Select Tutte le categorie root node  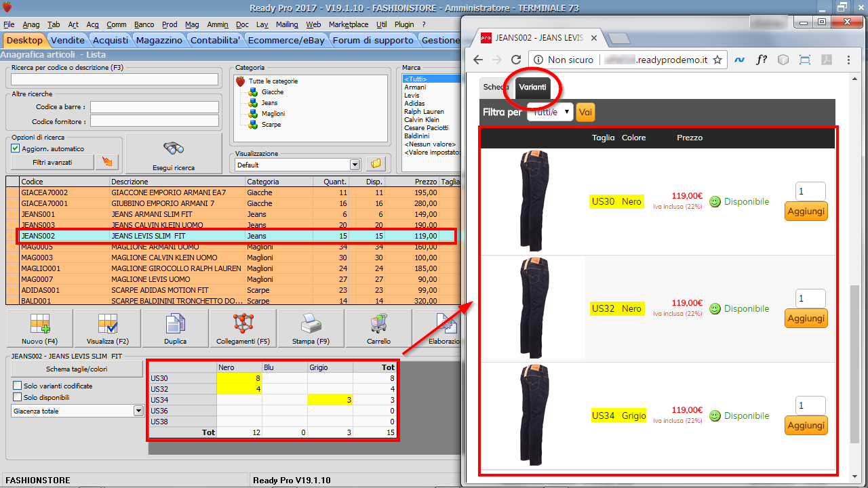click(x=273, y=81)
